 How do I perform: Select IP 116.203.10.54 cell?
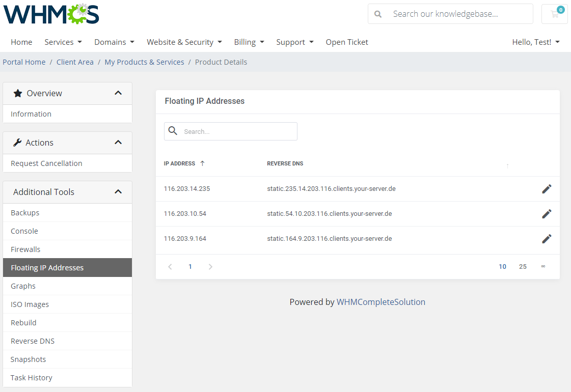click(185, 214)
